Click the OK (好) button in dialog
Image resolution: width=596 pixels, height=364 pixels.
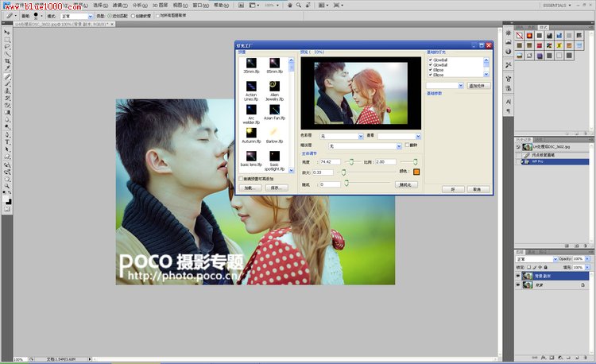click(453, 189)
